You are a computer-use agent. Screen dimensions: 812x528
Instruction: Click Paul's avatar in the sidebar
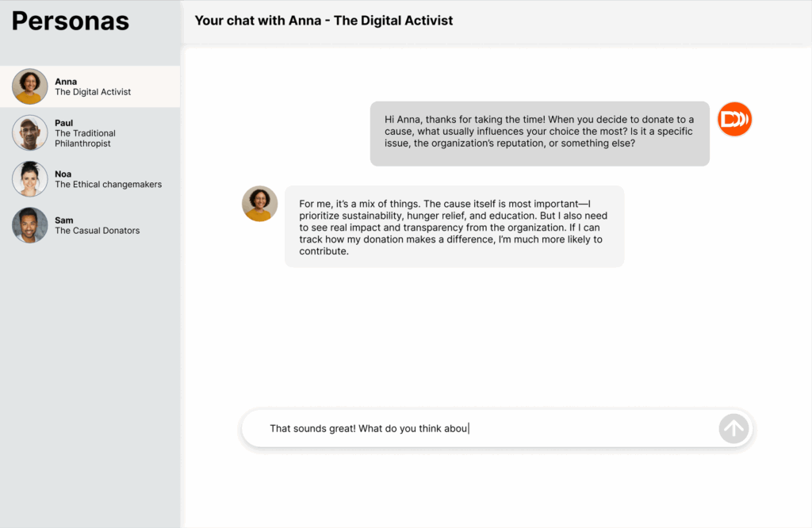coord(30,132)
